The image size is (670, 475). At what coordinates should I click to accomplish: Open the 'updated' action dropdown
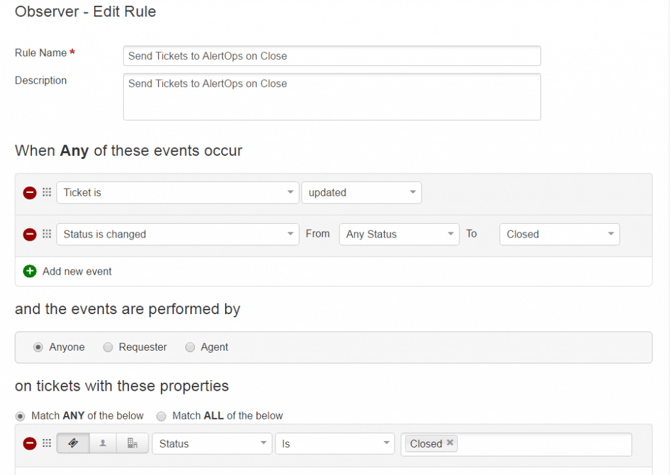[x=361, y=193]
